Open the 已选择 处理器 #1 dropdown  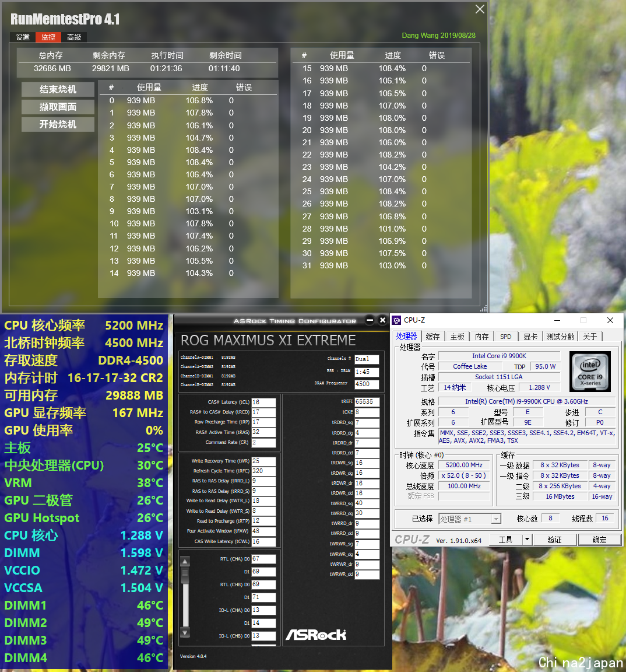470,519
